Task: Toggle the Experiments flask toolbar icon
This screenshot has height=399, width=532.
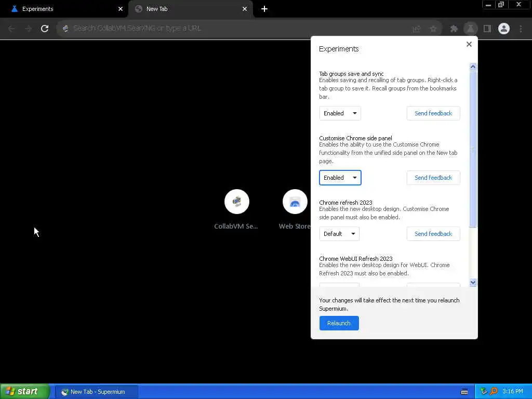Action: 470,29
